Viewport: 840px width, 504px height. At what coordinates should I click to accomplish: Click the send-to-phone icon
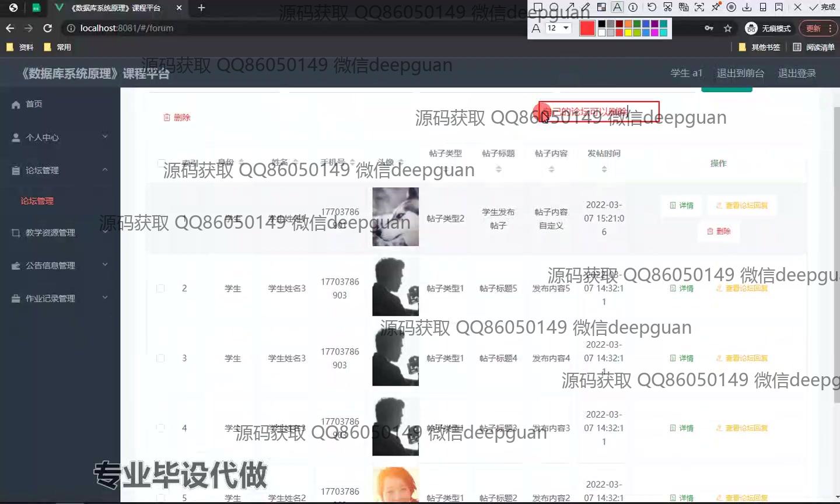point(763,7)
